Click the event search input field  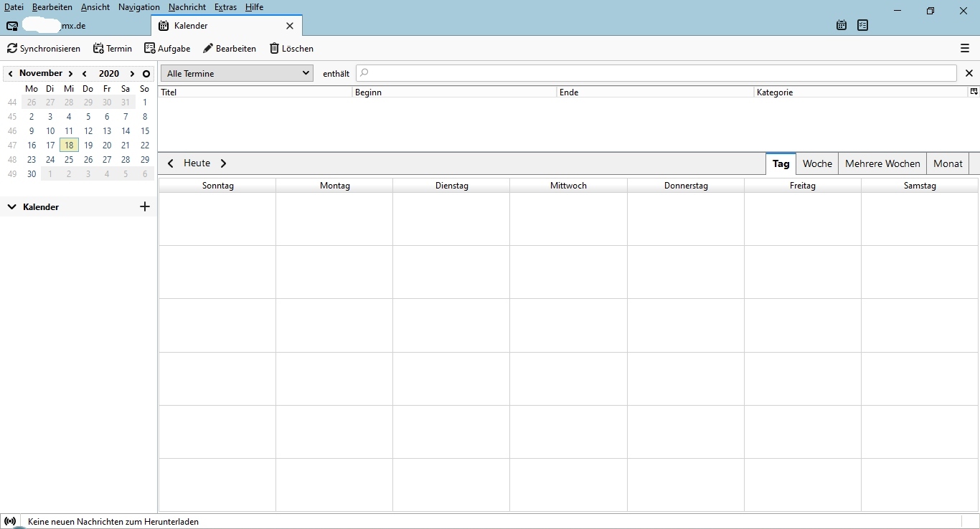656,73
